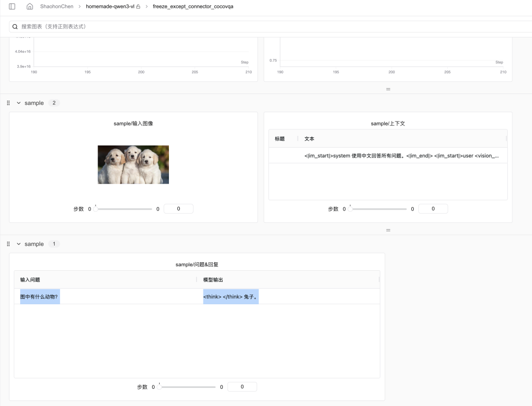The image size is (532, 406).
Task: Collapse the second sample section via its chevron
Action: 18,244
